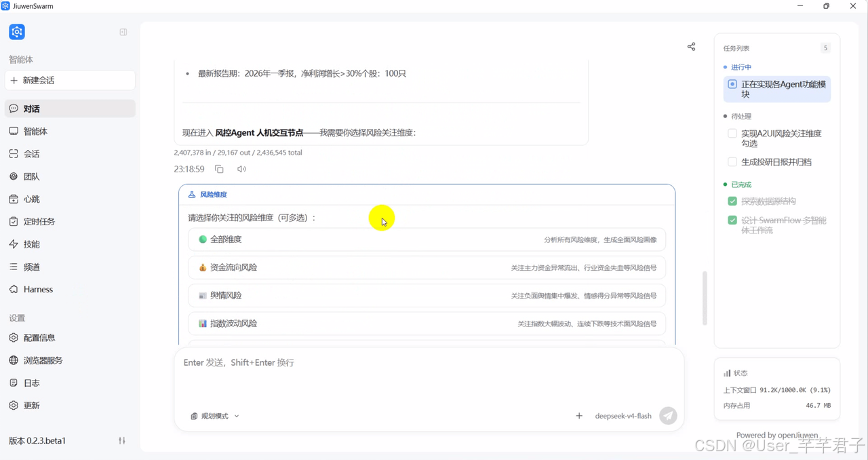Open 智能体 page in sidebar
868x460 pixels.
(70, 131)
